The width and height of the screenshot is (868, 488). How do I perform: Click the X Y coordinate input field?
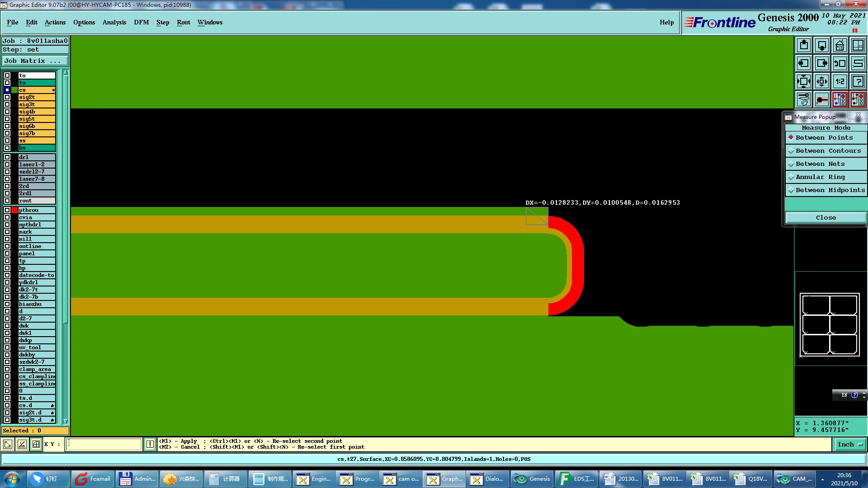104,444
